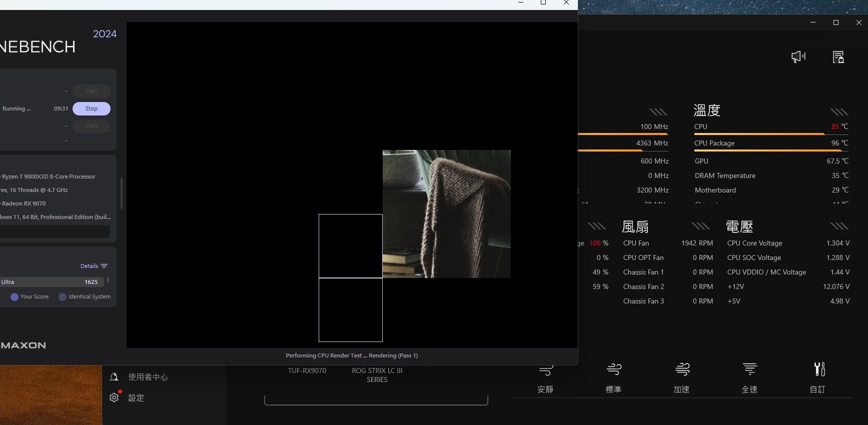The image size is (868, 425).
Task: Open the document search icon in Armoury Crate
Action: 838,57
